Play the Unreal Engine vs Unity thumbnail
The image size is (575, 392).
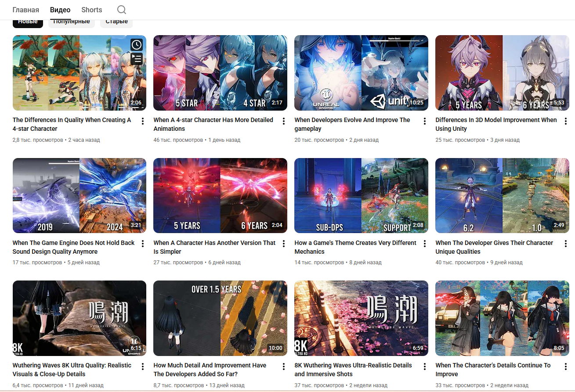361,73
